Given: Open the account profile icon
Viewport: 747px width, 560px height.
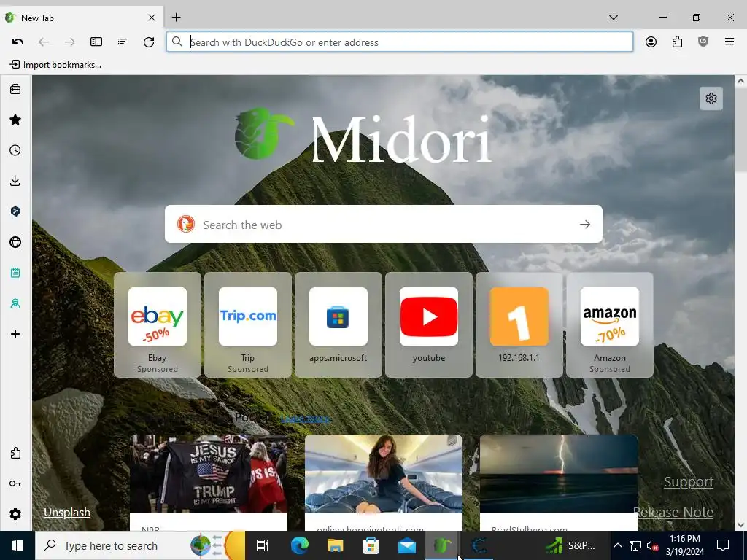Looking at the screenshot, I should pos(651,42).
